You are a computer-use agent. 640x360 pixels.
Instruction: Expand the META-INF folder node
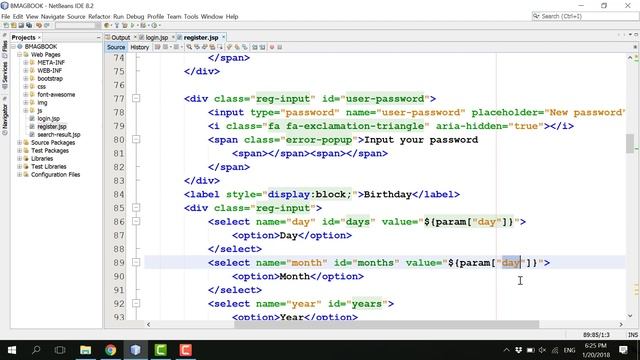25,62
